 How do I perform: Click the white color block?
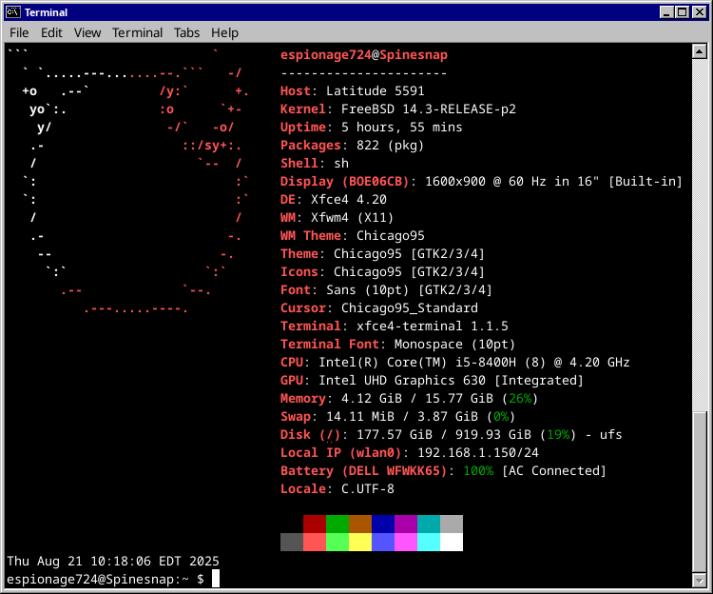[451, 542]
